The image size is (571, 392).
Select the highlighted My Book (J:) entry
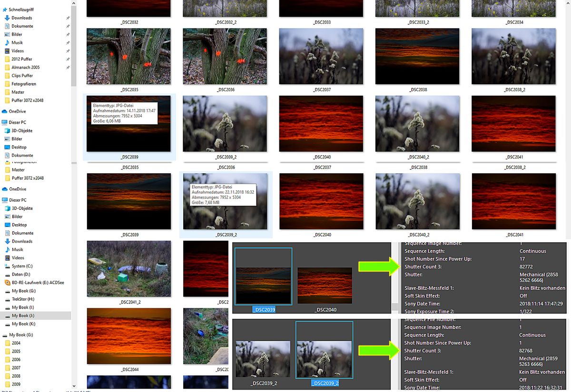pos(26,315)
